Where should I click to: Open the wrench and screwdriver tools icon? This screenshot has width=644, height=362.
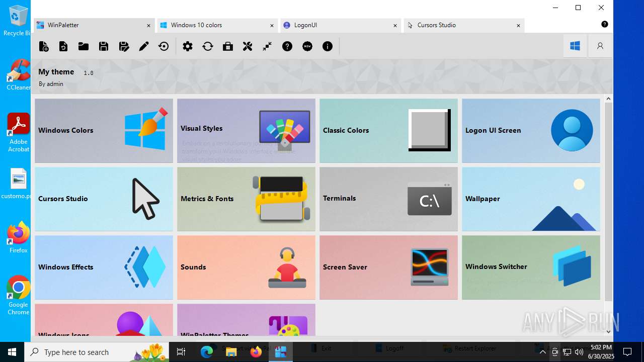[248, 46]
